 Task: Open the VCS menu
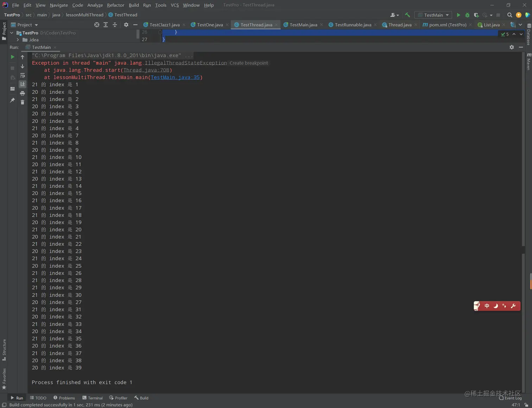point(175,5)
